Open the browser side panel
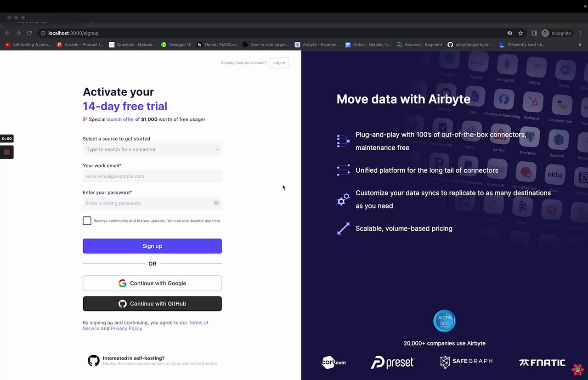The image size is (588, 380). [x=534, y=33]
